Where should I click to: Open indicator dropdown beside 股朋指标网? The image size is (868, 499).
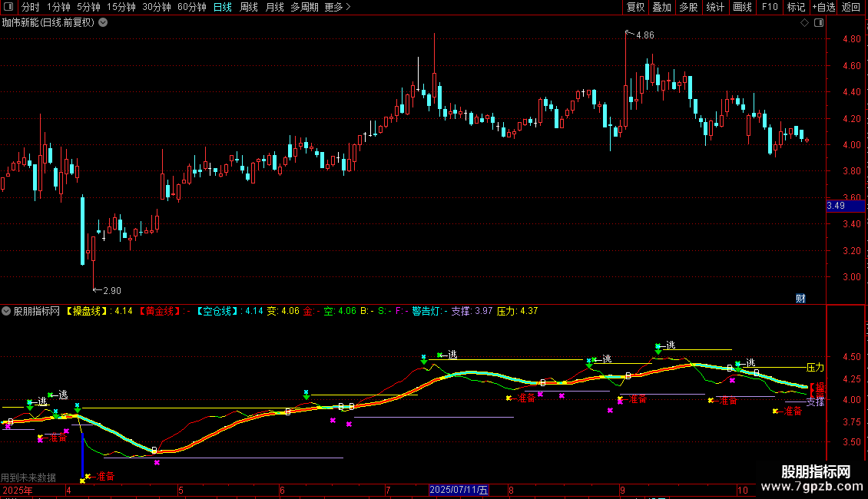[x=6, y=311]
